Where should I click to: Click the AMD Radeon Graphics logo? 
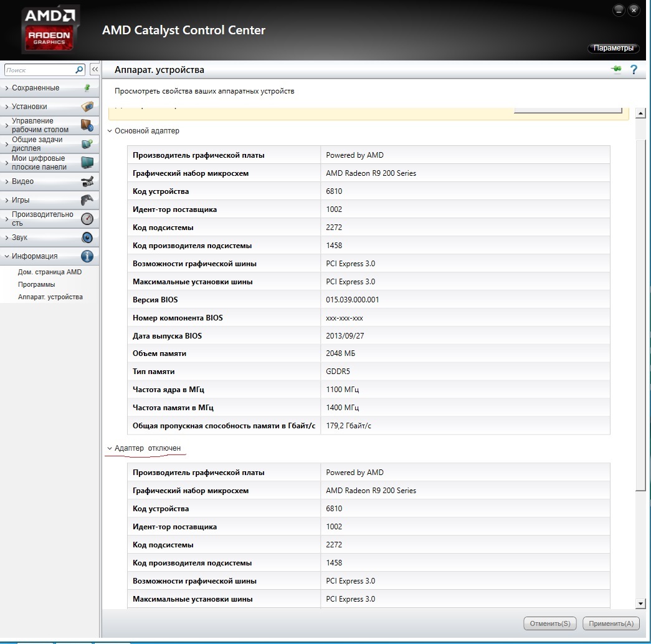coord(50,29)
